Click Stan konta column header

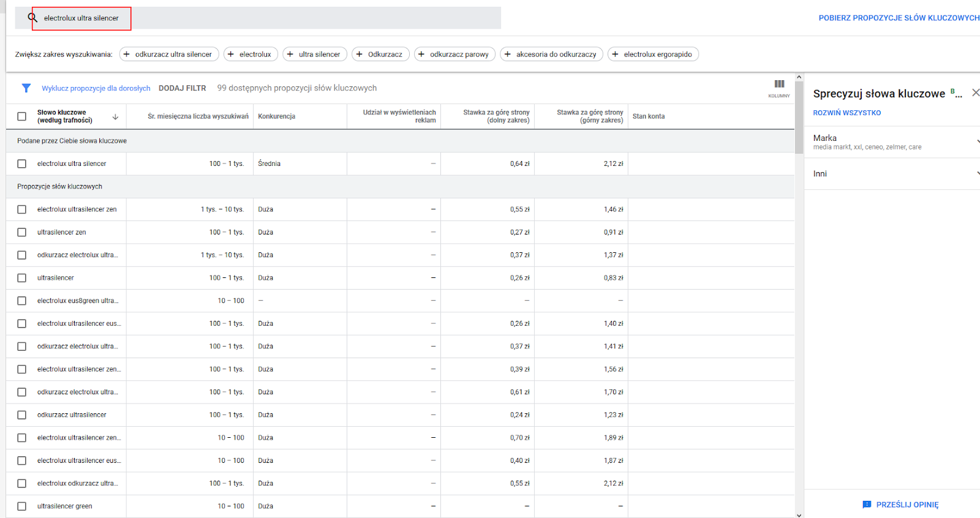(x=649, y=116)
